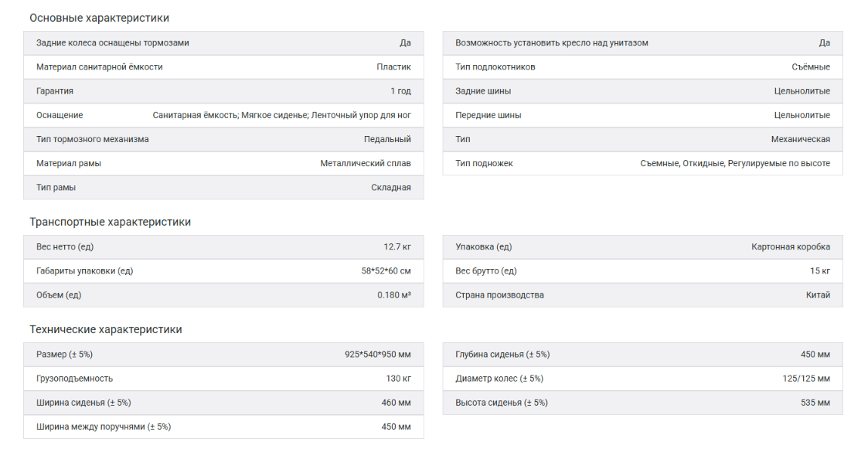
Task: Click the "Китай" country of manufacture value
Action: click(818, 294)
